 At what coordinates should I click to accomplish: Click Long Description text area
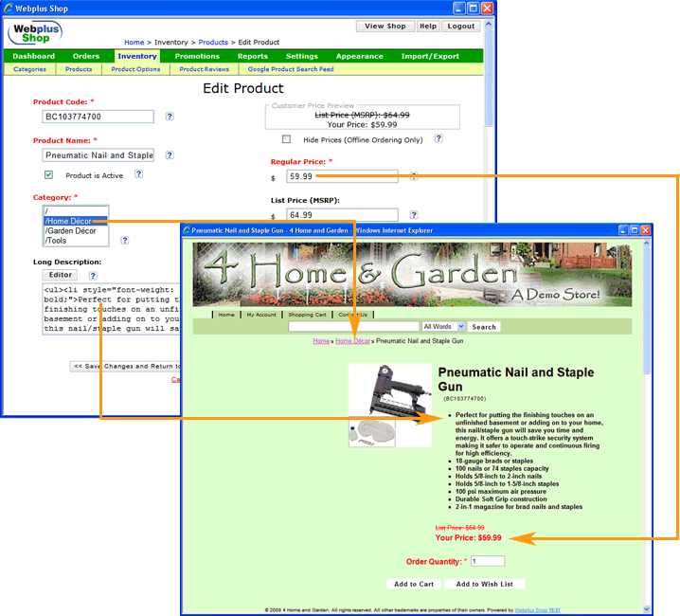[x=112, y=309]
